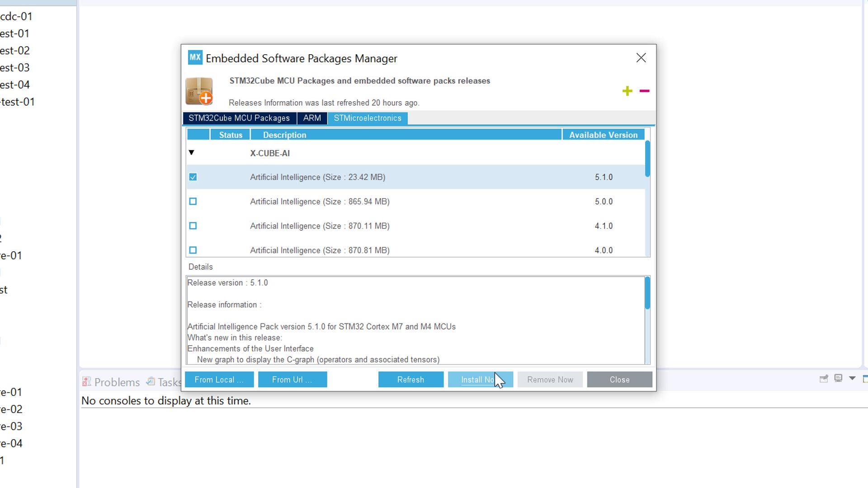Open the console dropdown arrow
868x488 pixels.
click(x=852, y=378)
